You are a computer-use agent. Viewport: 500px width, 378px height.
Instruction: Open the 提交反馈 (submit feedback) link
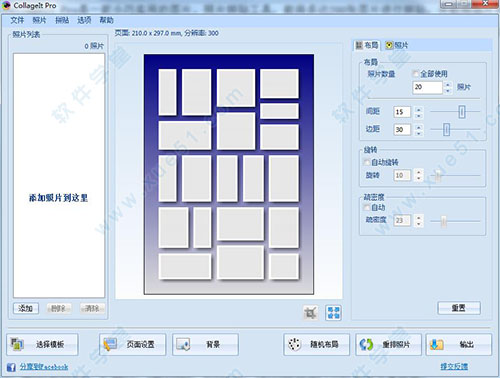(454, 367)
